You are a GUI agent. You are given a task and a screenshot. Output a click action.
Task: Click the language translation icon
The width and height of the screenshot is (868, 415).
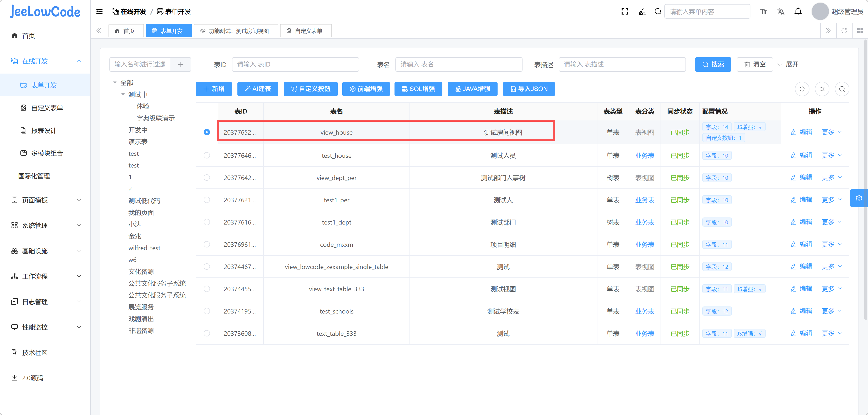pyautogui.click(x=780, y=11)
